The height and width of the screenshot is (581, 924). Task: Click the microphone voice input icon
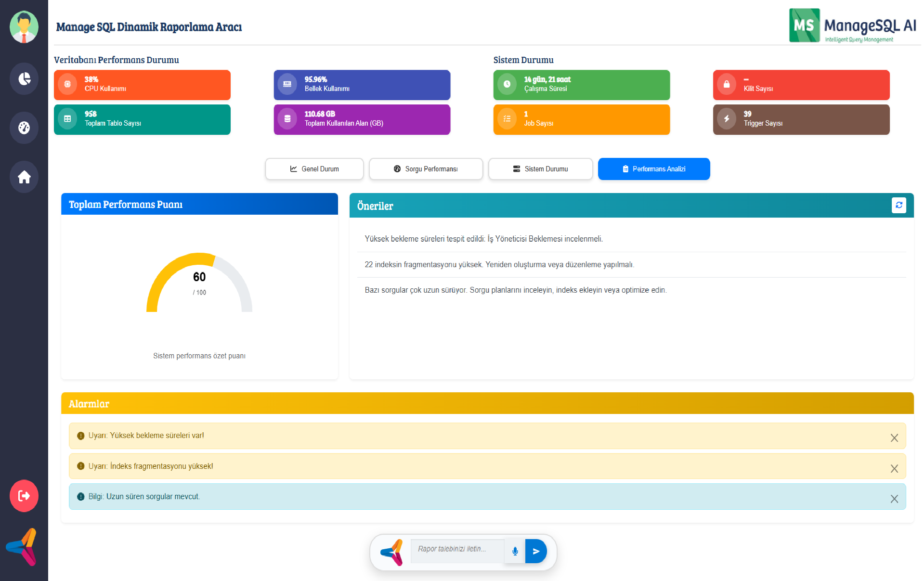[515, 551]
